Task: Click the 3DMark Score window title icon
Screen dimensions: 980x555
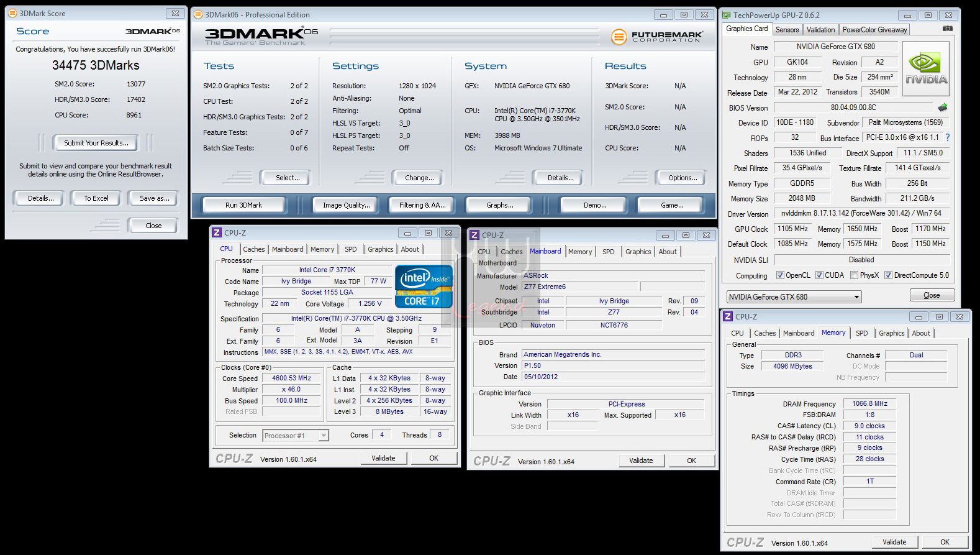Action: coord(12,13)
